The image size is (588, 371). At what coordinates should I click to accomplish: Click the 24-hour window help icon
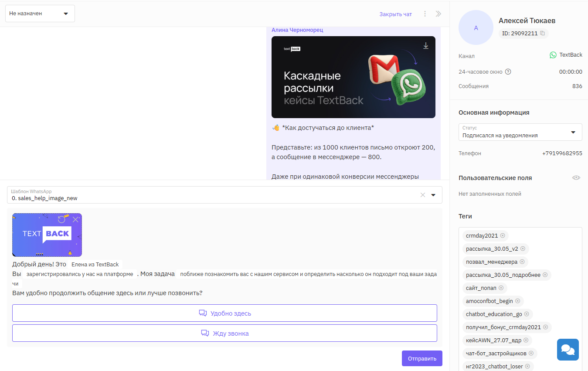point(508,72)
